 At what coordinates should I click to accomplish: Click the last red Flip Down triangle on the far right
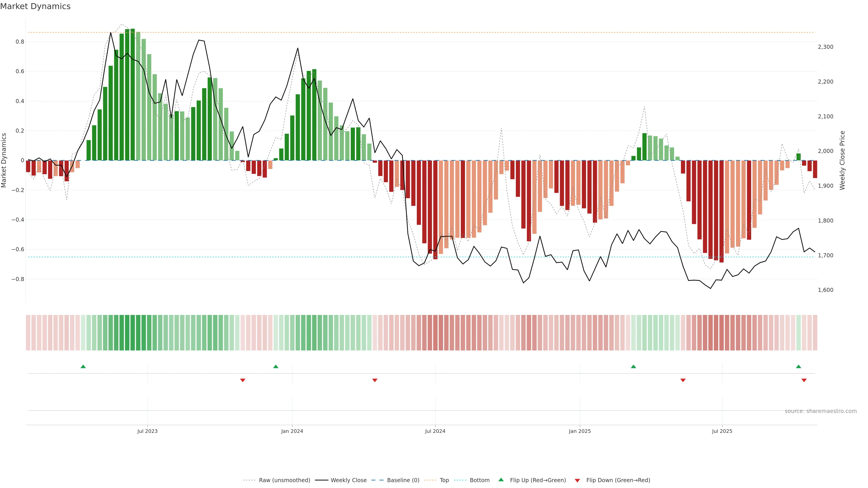[x=804, y=380]
